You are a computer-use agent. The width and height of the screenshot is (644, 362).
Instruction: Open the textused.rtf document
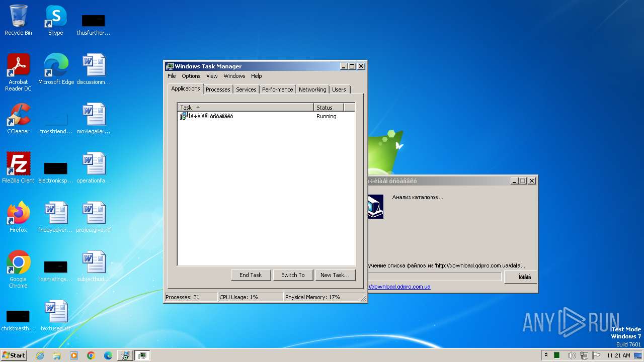56,316
